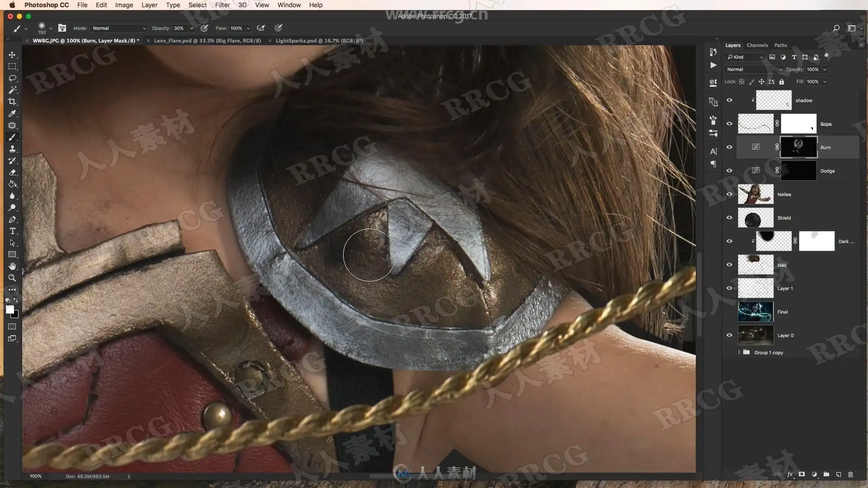This screenshot has width=868, height=488.
Task: Toggle visibility of the Shield layer
Action: 729,218
